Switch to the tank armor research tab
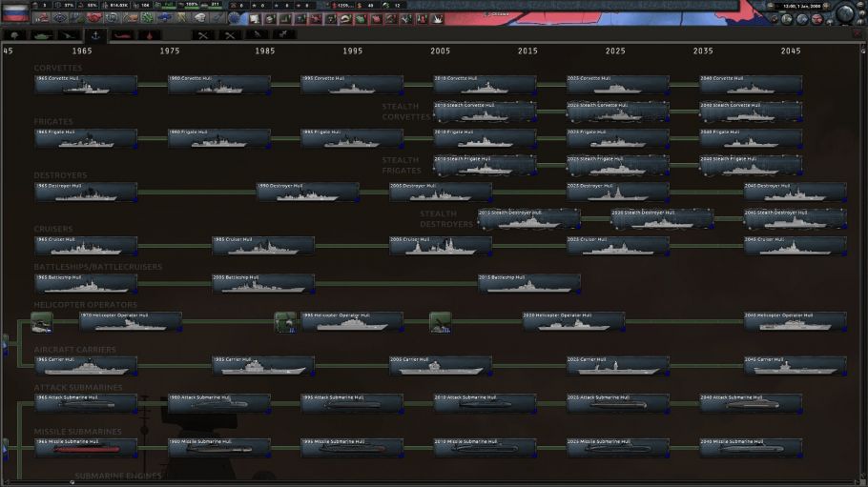 point(42,35)
